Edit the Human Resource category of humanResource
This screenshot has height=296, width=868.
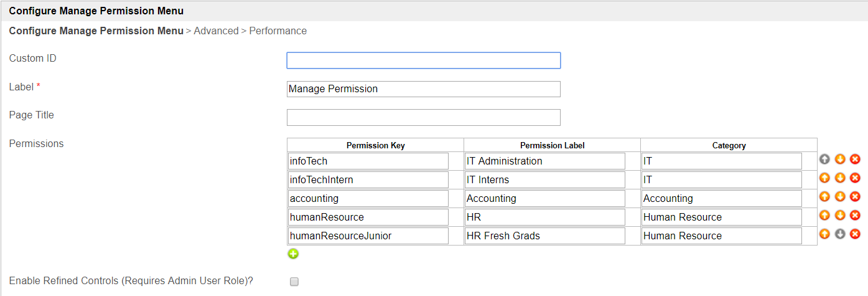[722, 217]
